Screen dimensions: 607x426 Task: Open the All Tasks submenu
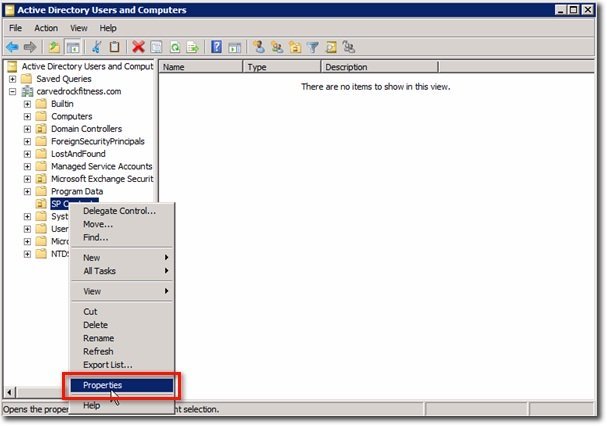[122, 271]
